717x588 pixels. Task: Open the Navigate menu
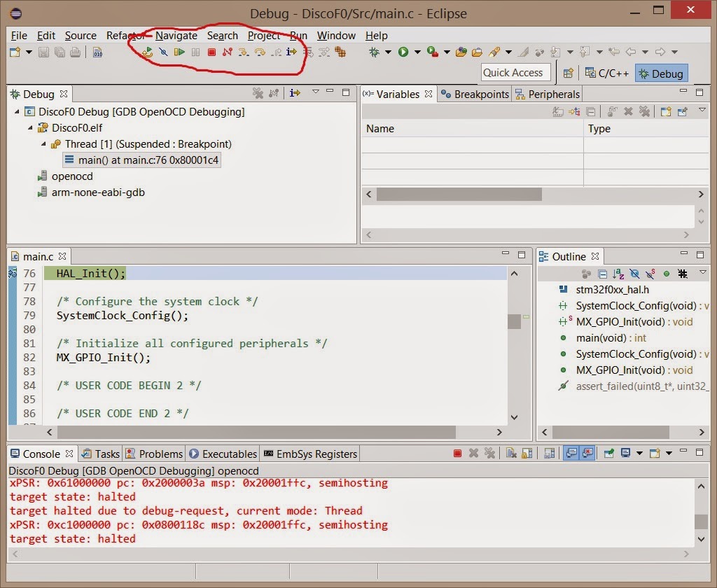coord(176,36)
